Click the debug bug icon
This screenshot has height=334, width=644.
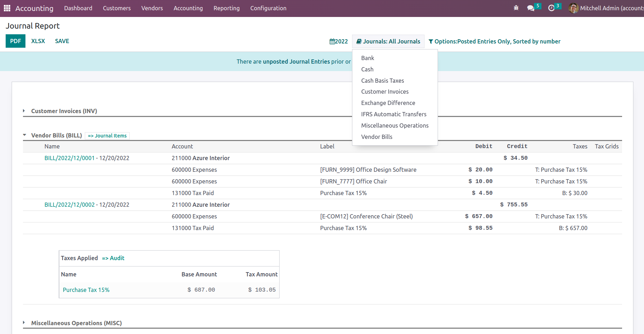(516, 8)
